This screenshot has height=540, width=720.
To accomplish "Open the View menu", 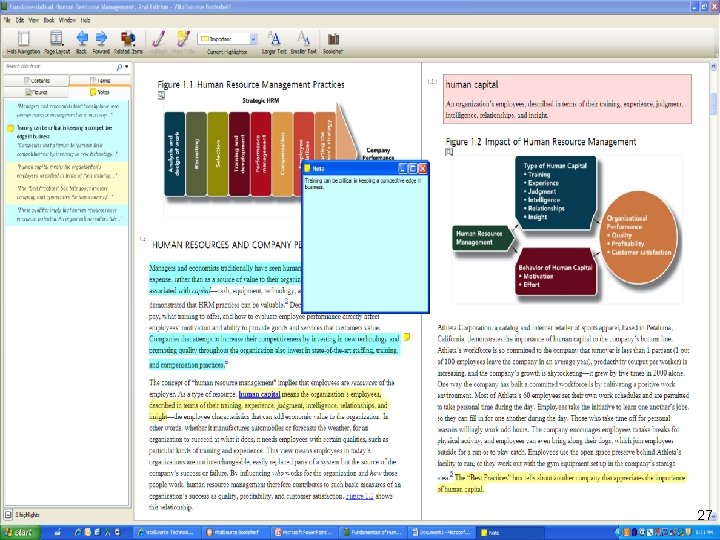I will [x=34, y=20].
